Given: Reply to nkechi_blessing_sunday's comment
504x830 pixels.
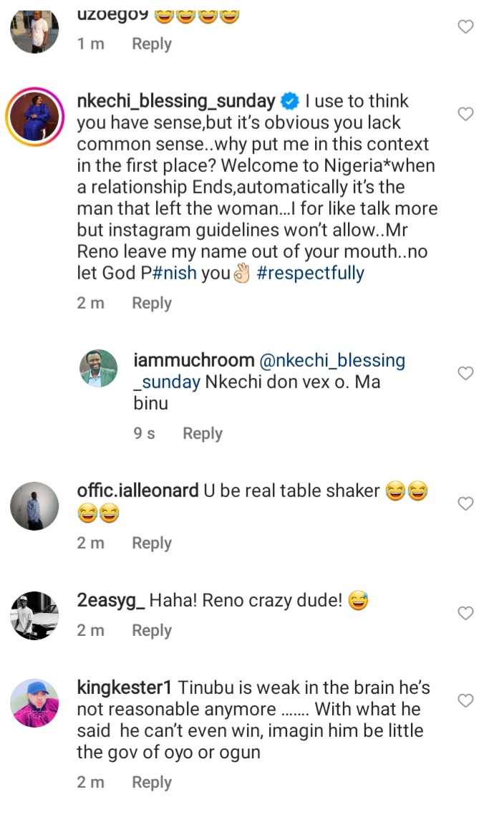Looking at the screenshot, I should click(152, 303).
